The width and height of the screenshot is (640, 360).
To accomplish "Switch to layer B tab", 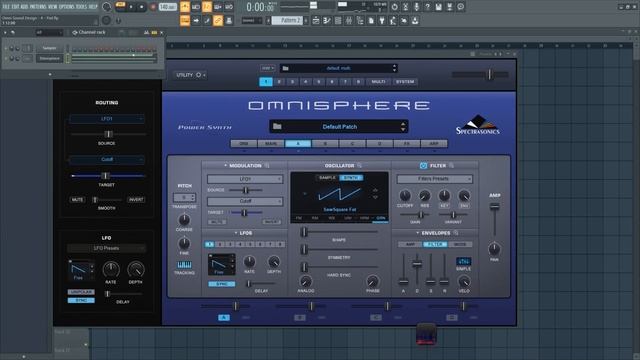I will tap(325, 144).
